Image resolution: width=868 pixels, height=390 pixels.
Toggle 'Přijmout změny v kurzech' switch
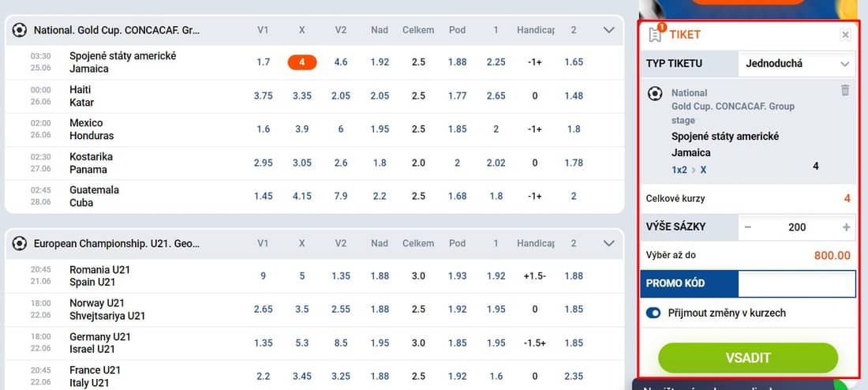[654, 313]
